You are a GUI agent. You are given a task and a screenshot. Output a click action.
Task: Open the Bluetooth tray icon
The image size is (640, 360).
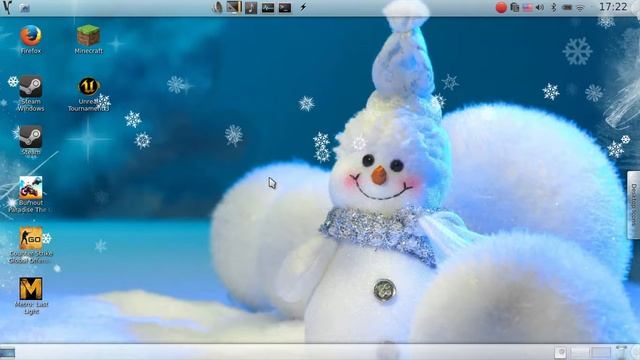553,7
